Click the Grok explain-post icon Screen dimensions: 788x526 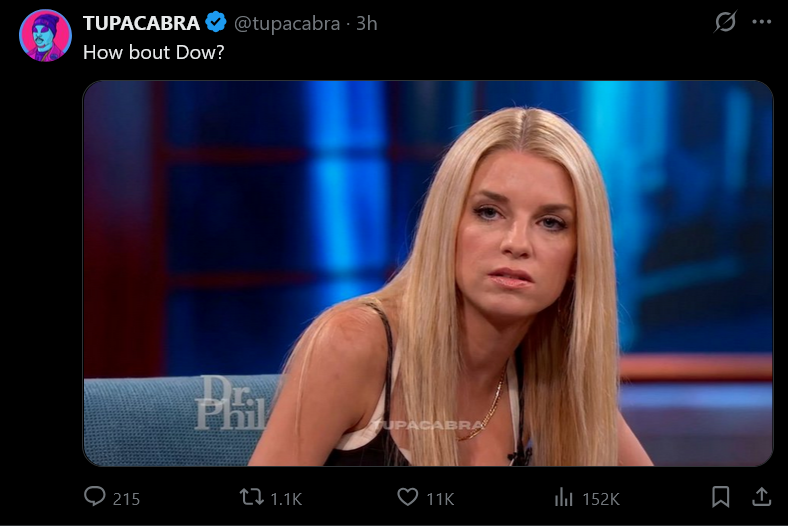pos(725,22)
